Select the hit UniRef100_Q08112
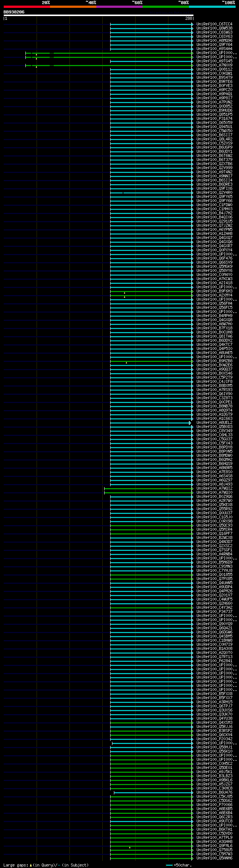Viewport: 239px width, 868px height. pyautogui.click(x=214, y=69)
